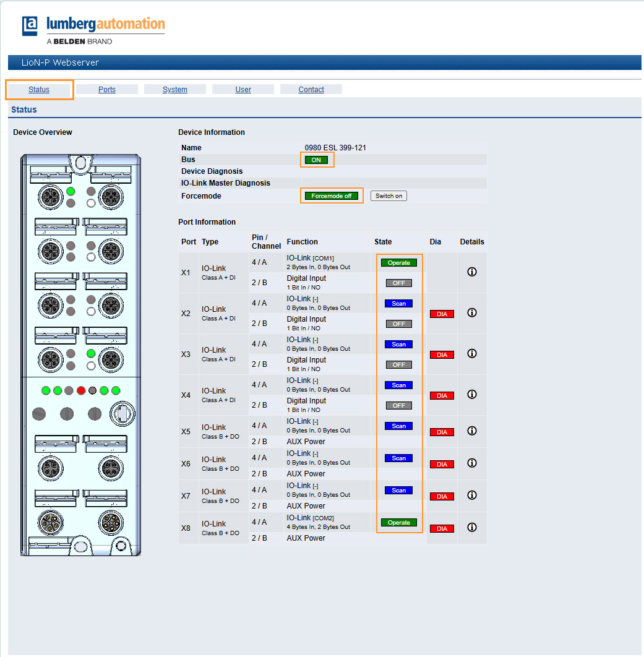Switch to the Ports tab

click(x=106, y=89)
